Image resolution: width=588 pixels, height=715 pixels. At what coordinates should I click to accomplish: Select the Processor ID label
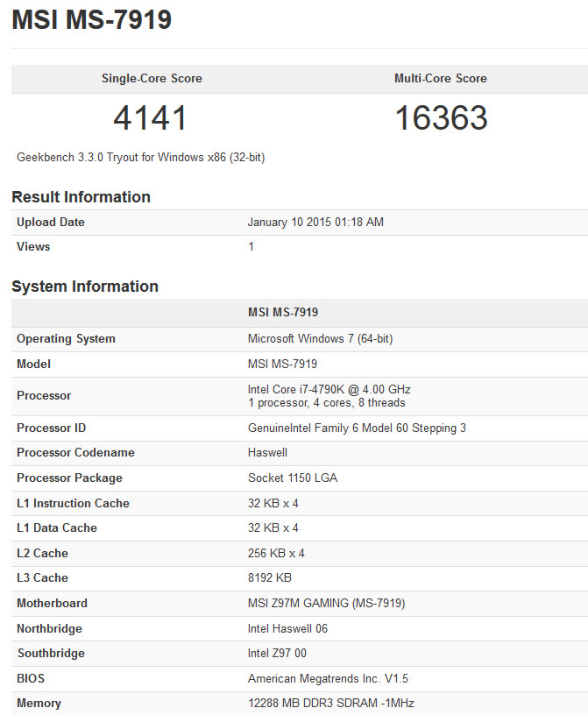(51, 428)
